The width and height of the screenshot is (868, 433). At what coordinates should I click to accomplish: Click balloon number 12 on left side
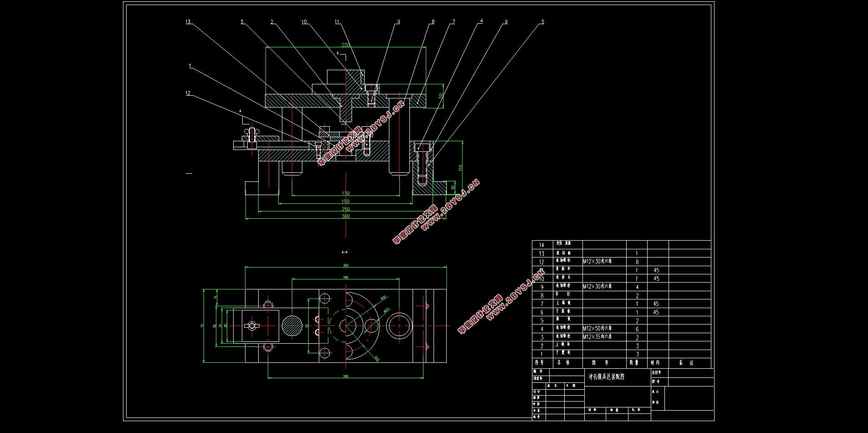[x=188, y=93]
